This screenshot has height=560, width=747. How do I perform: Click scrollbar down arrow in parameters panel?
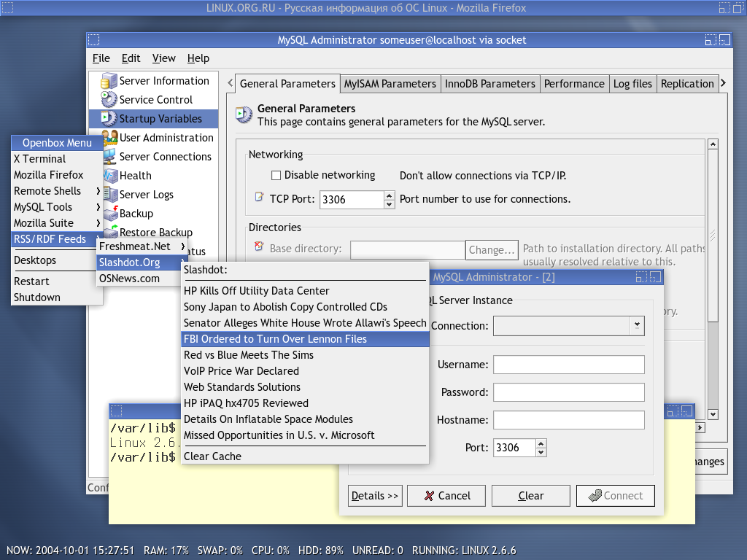713,414
